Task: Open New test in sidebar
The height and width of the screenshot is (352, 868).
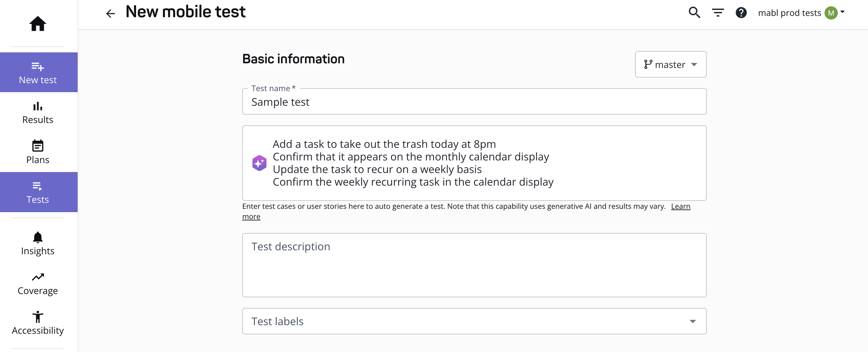Action: coord(38,72)
